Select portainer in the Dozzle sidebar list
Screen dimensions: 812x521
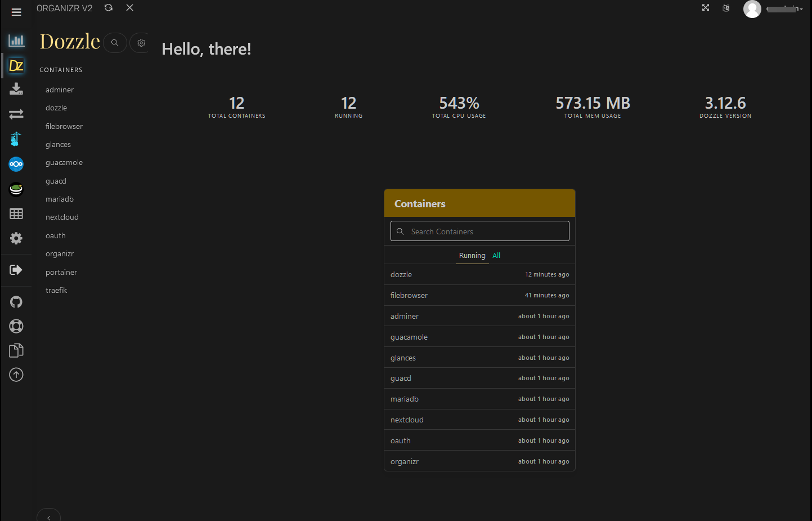click(61, 273)
